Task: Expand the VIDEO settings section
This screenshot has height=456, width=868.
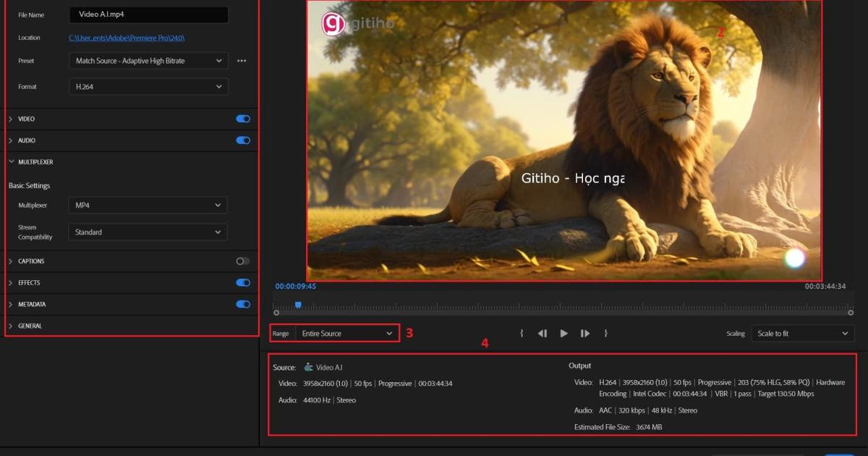Action: pyautogui.click(x=10, y=118)
